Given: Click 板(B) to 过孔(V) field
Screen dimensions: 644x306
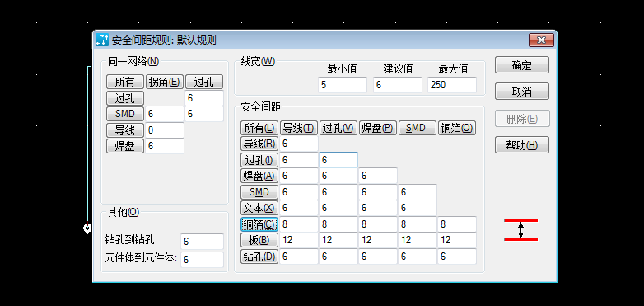Looking at the screenshot, I should (x=338, y=240).
